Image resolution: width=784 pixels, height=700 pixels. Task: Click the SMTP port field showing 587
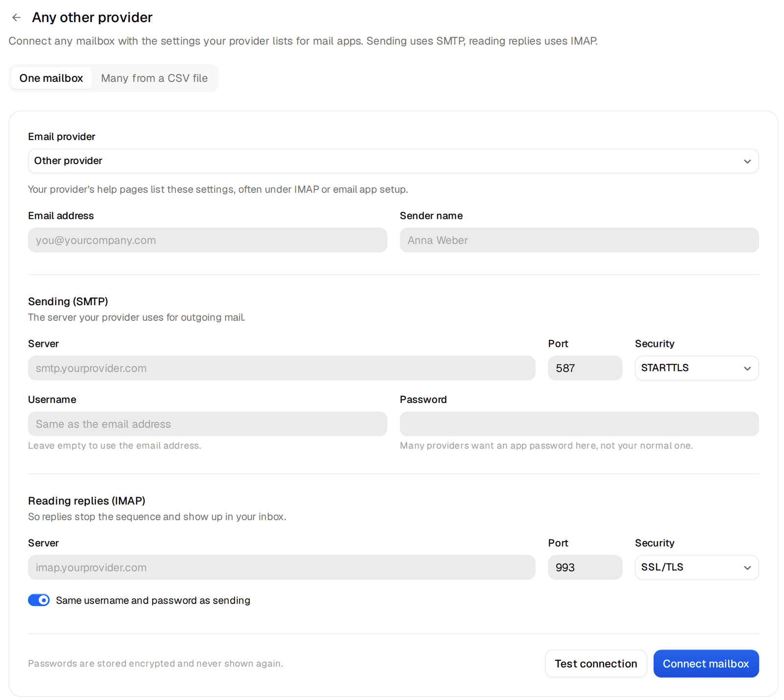pos(585,368)
